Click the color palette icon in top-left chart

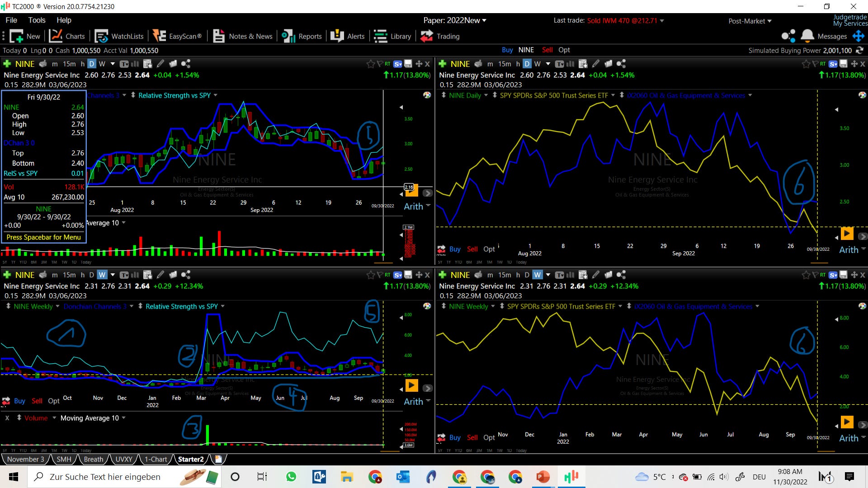pyautogui.click(x=427, y=95)
